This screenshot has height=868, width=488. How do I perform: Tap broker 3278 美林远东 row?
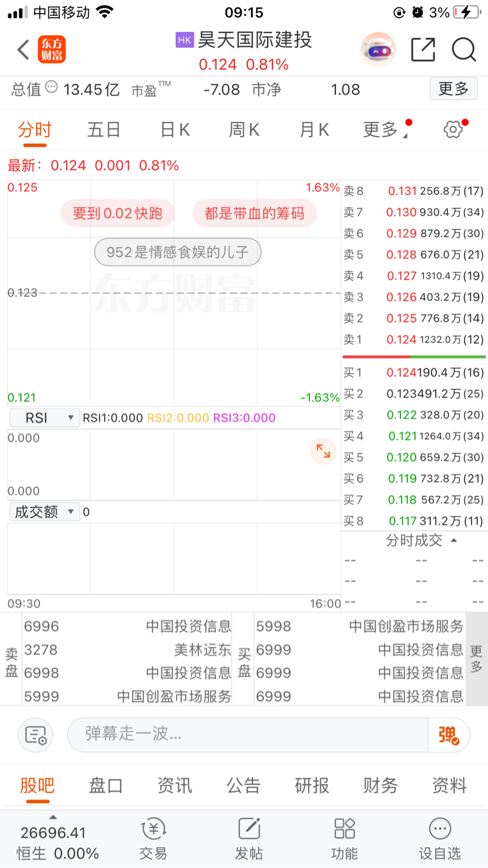[x=127, y=649]
